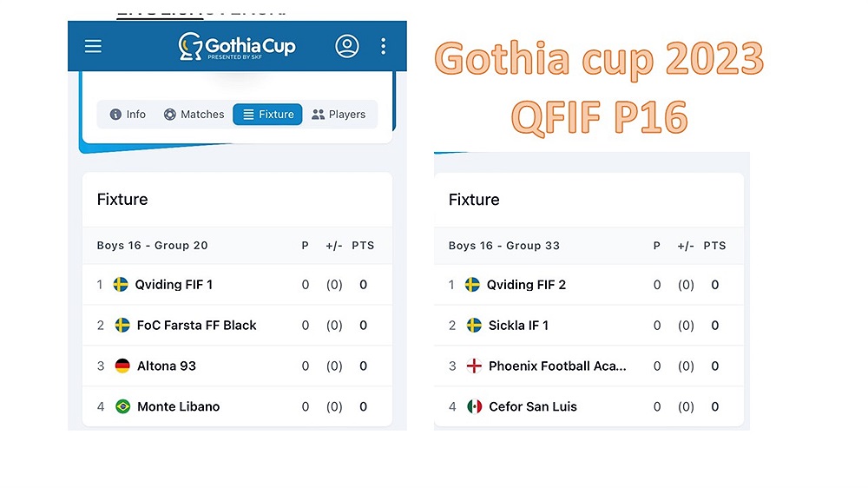The image size is (868, 488).
Task: Select Sickla IF 1 team
Action: point(589,325)
